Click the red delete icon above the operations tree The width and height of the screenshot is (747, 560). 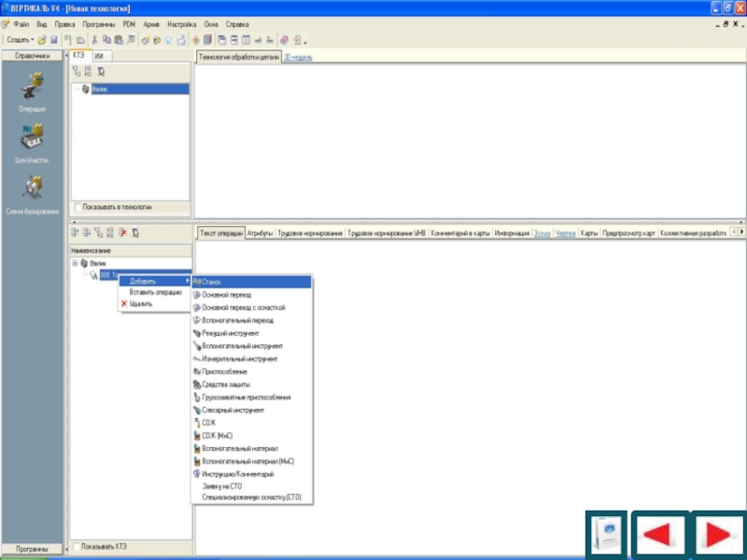click(122, 232)
